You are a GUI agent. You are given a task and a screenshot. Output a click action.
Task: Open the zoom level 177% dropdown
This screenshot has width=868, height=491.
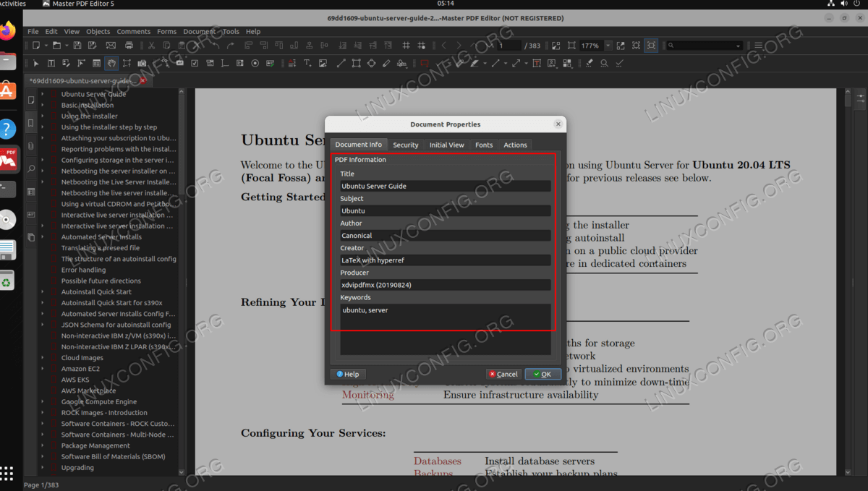coord(608,45)
